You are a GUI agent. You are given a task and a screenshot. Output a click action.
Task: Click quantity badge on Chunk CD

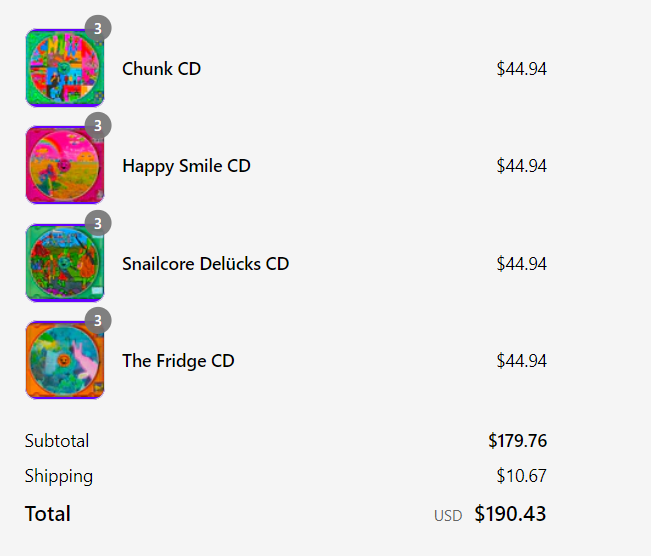[98, 29]
